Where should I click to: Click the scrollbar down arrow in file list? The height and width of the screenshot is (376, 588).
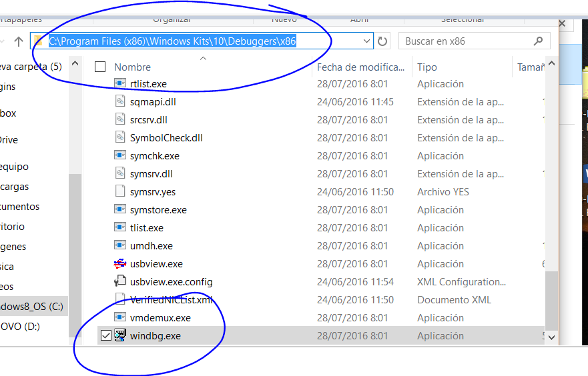[551, 337]
